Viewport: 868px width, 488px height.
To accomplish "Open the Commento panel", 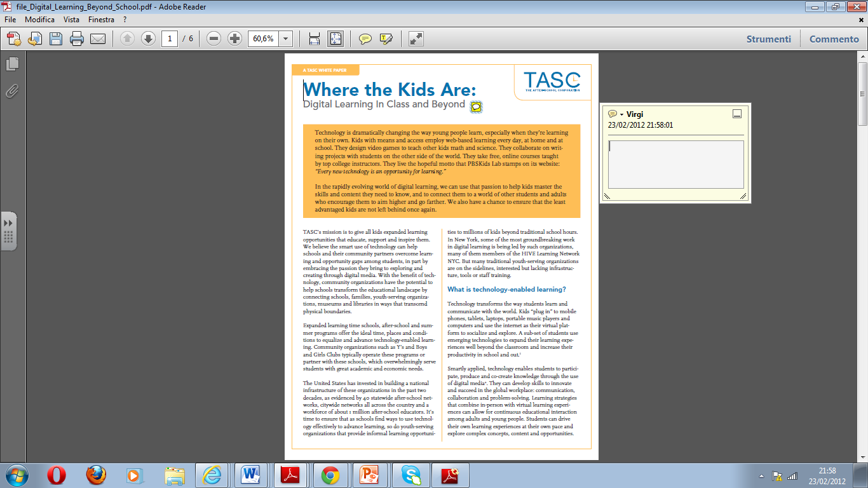I will coord(834,39).
